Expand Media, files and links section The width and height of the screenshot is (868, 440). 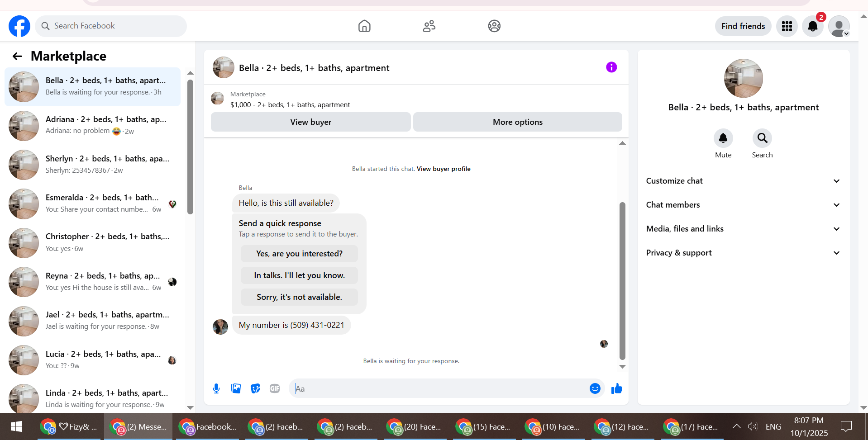pos(743,229)
